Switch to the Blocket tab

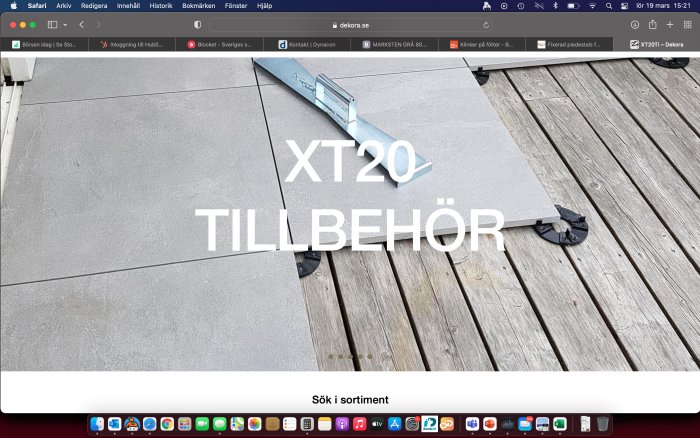[x=219, y=44]
